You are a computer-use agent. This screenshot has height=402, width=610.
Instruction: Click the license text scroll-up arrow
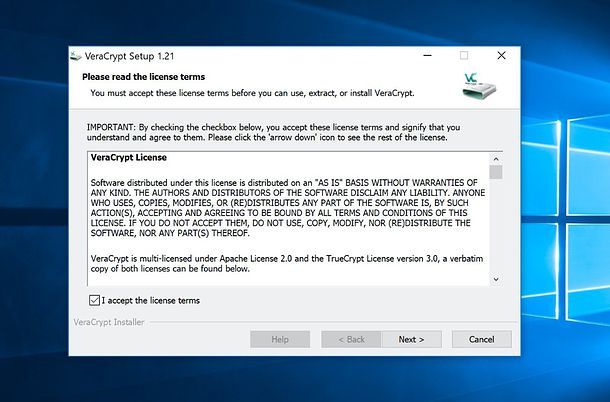coord(496,159)
